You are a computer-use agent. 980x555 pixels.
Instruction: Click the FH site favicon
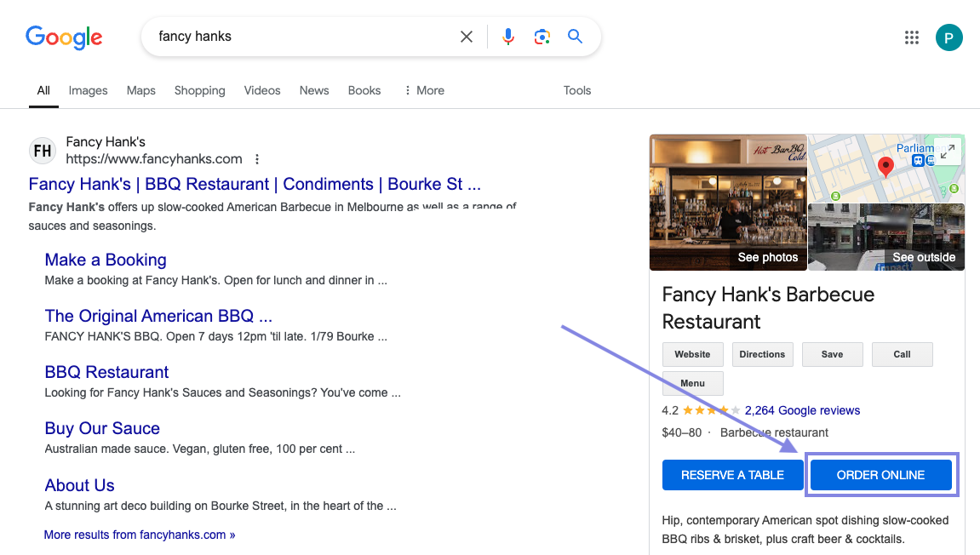click(x=43, y=151)
